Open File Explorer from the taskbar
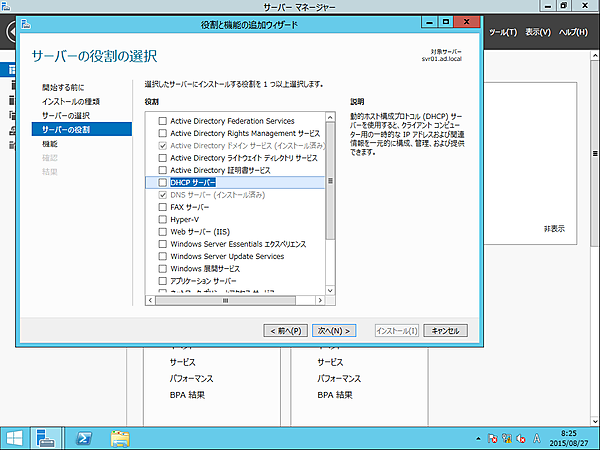The height and width of the screenshot is (450, 600). point(120,439)
